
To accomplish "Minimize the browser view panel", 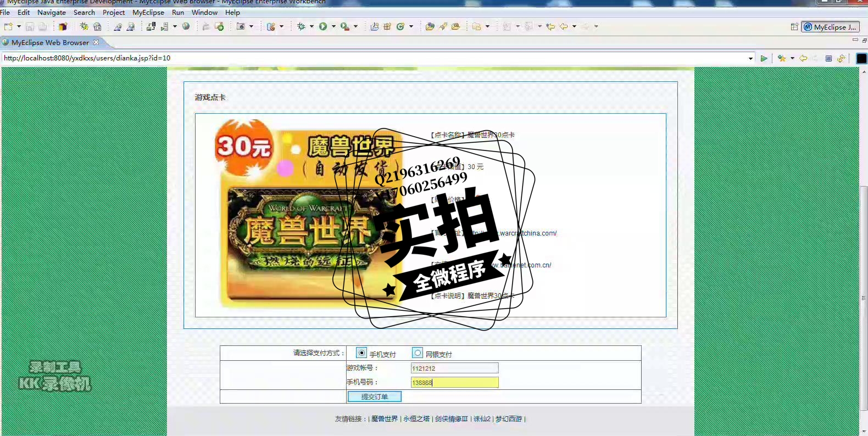I will point(855,40).
